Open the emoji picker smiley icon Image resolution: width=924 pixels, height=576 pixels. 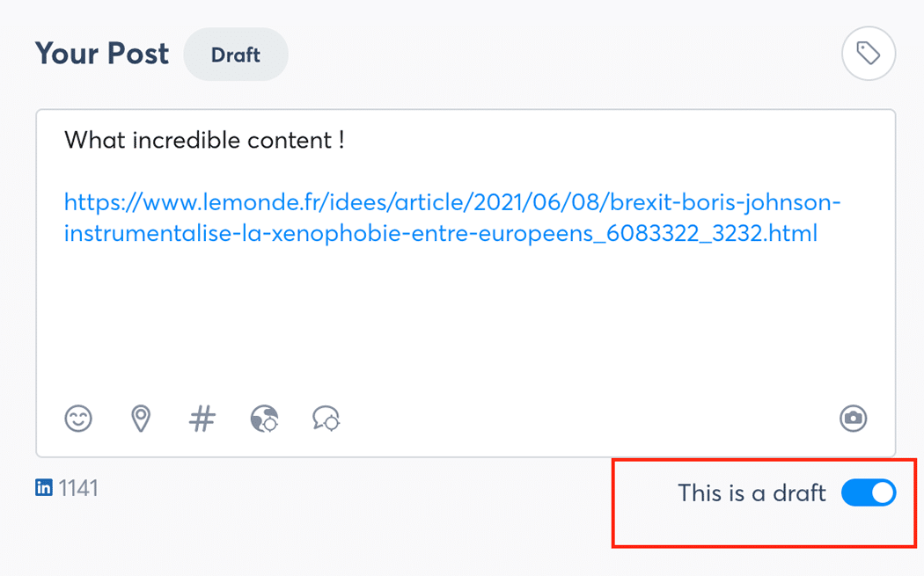tap(78, 419)
